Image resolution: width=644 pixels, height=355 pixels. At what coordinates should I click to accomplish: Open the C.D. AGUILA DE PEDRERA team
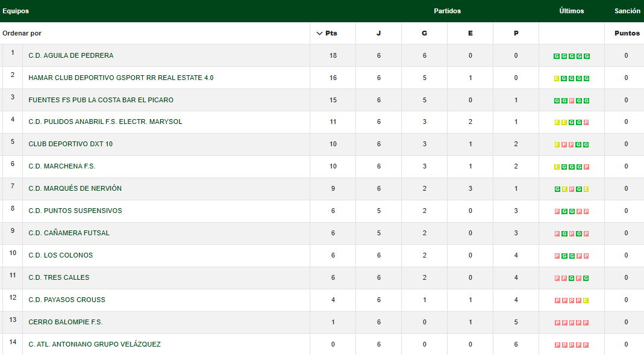[71, 56]
